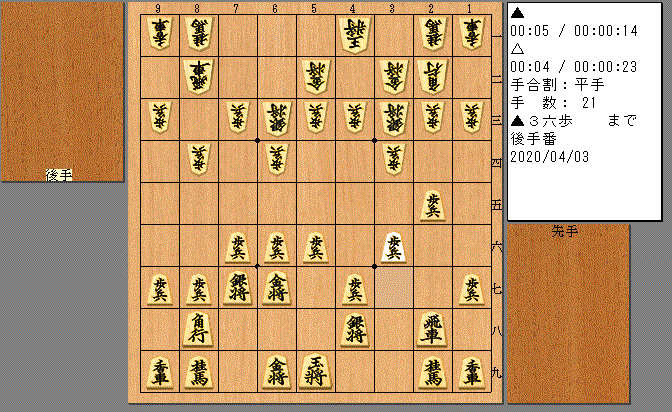This screenshot has width=672, height=412.
Task: Select gote's silver on 3三
Action: pyautogui.click(x=394, y=118)
